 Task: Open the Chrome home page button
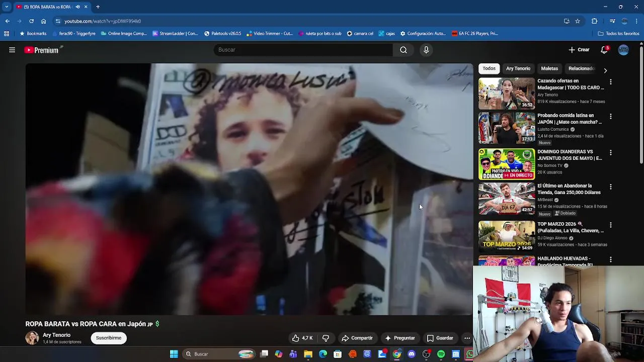pyautogui.click(x=43, y=21)
